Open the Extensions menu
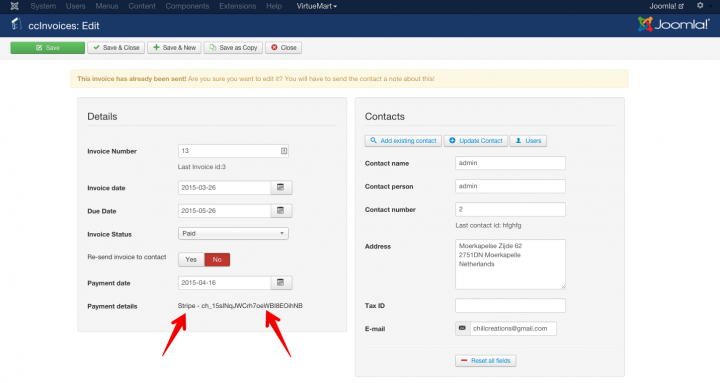 [x=238, y=6]
